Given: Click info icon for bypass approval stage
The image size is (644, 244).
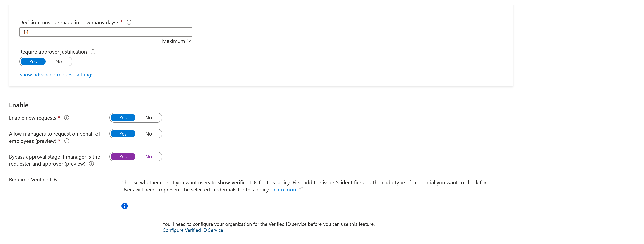Looking at the screenshot, I should 91,164.
